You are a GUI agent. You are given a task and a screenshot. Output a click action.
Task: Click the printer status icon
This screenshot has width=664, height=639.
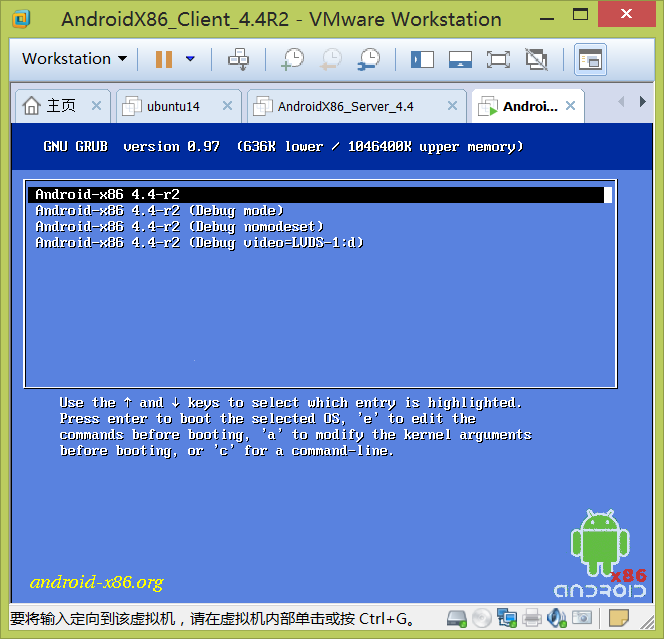coord(532,619)
